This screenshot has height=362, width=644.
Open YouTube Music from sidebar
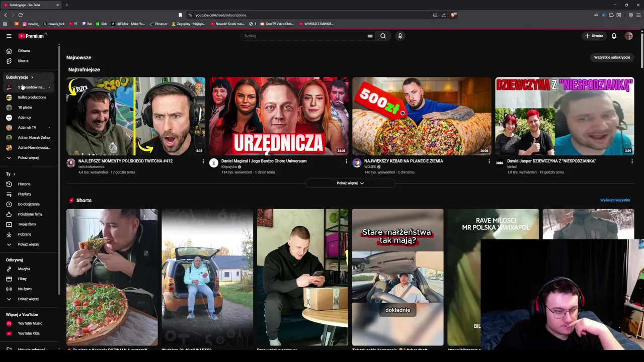click(x=29, y=323)
